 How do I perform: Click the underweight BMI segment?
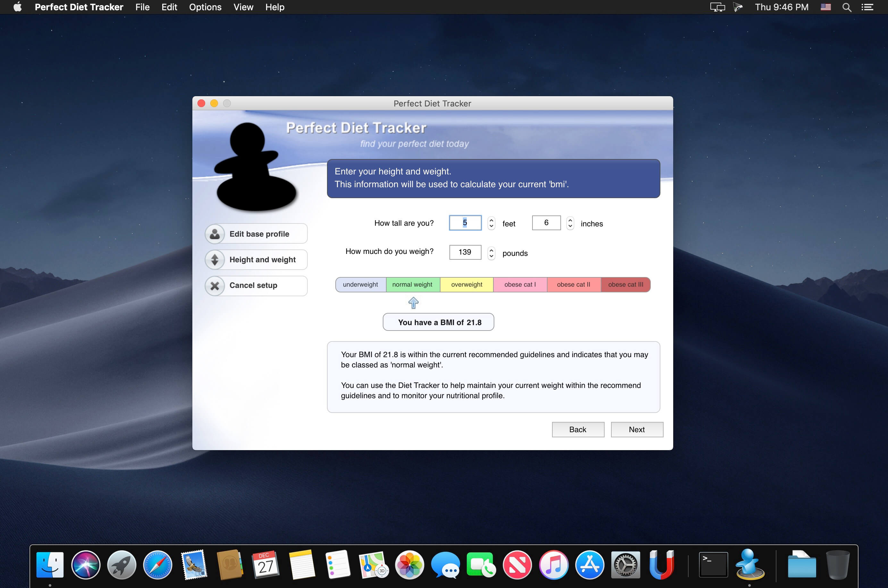point(361,285)
